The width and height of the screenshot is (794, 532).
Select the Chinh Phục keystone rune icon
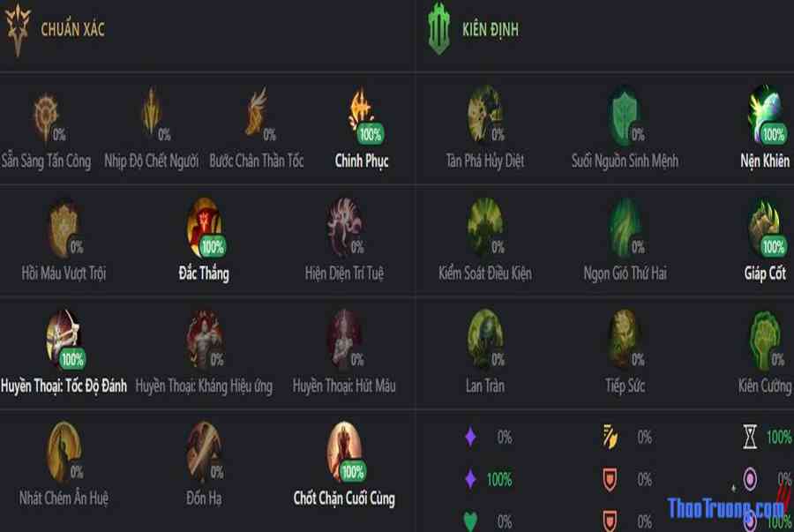[x=361, y=112]
